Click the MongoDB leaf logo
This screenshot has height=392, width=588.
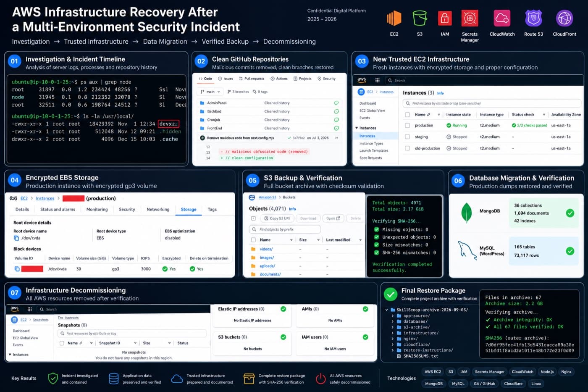point(467,212)
